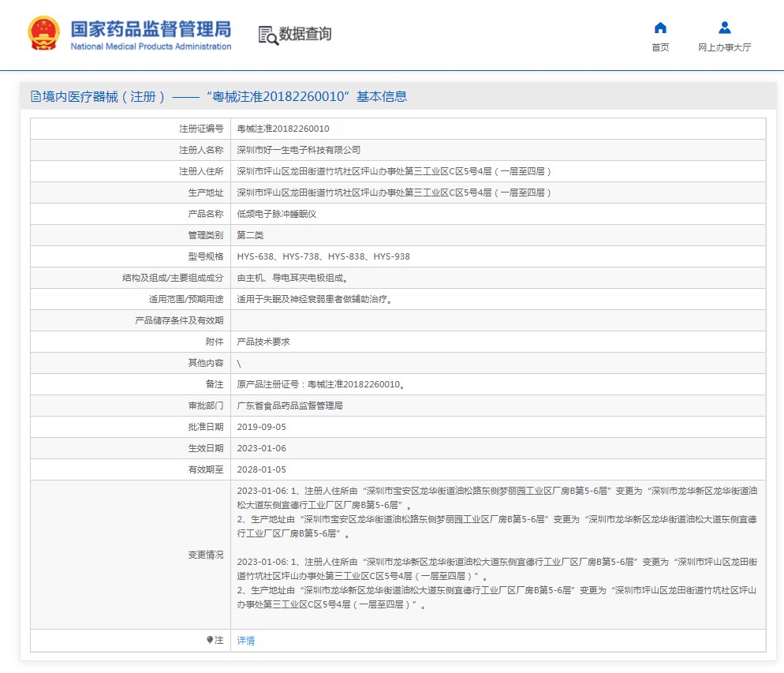Click the 变更情况 row label
This screenshot has width=784, height=673.
(x=206, y=555)
